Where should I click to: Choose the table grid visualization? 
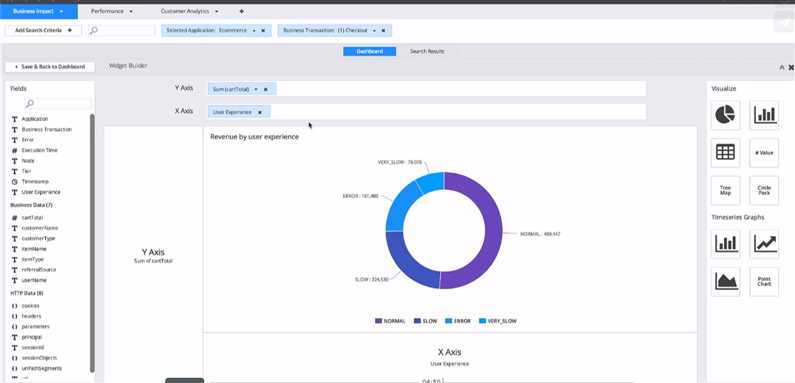725,153
